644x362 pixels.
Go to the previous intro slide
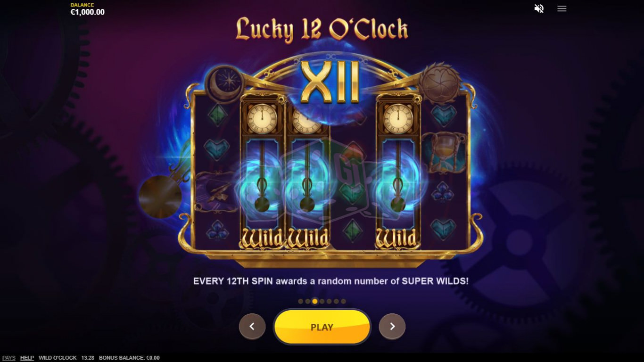[252, 327]
